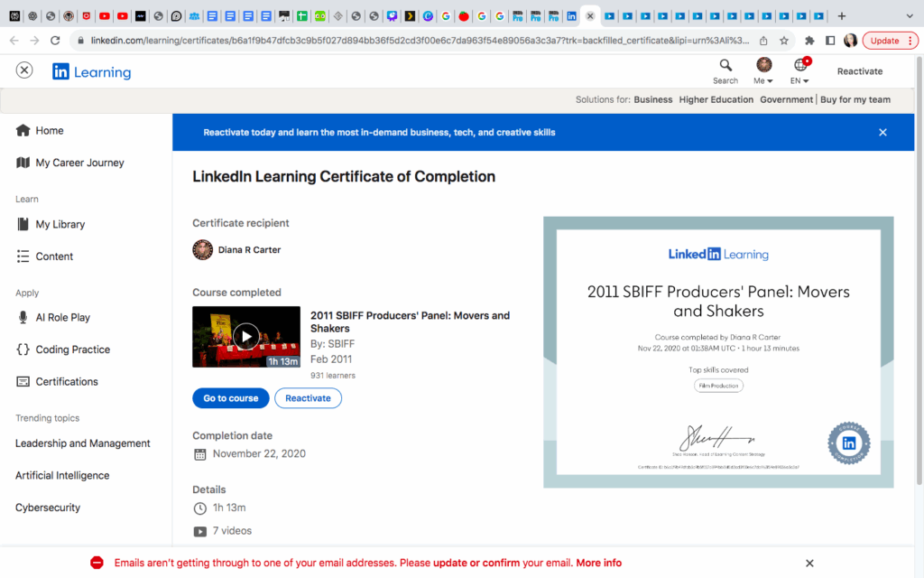Click the LinkedIn Learning logo
The width and height of the screenshot is (924, 578).
click(91, 72)
